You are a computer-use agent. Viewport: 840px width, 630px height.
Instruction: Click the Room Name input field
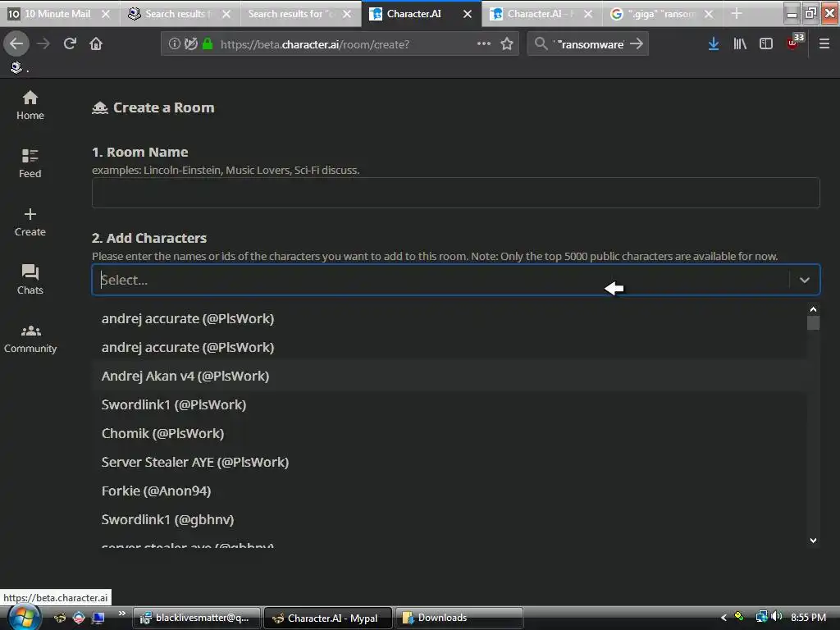455,192
